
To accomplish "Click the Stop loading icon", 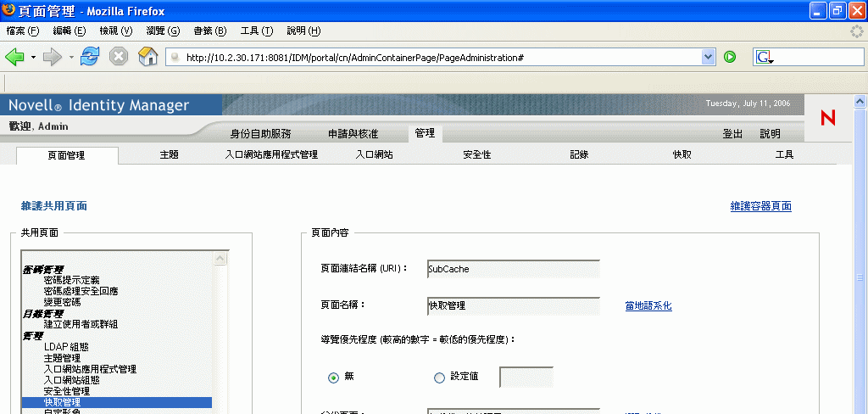I will coord(119,57).
